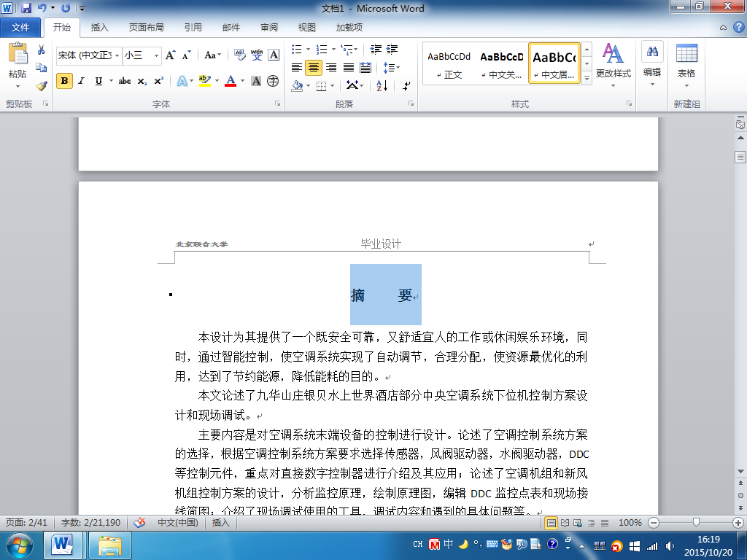Image resolution: width=747 pixels, height=560 pixels.
Task: Click the Copy icon
Action: coord(42,68)
